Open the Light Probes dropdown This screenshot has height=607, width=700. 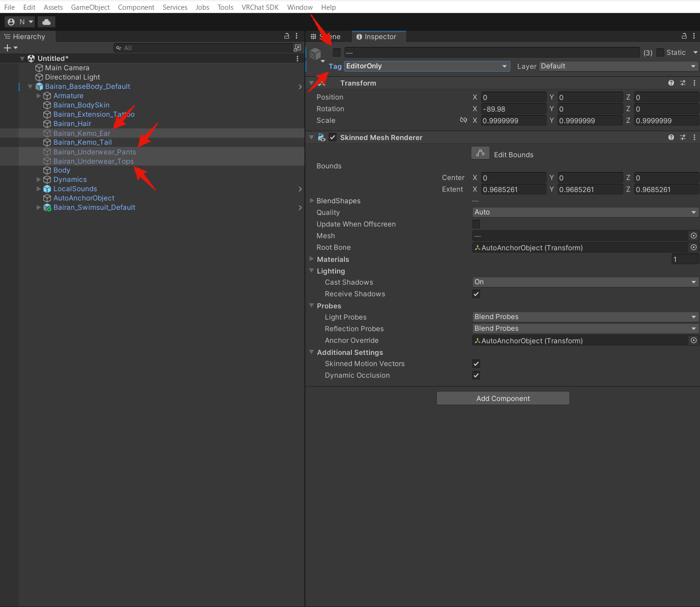coord(586,317)
